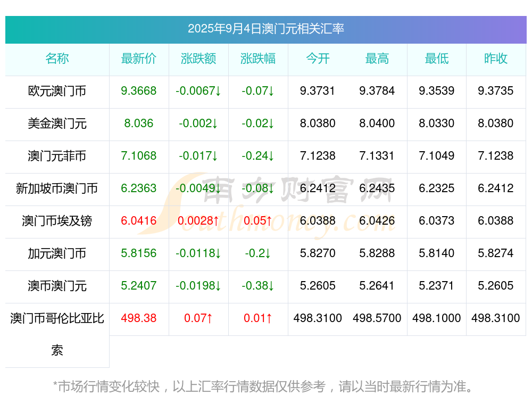
Task: Click latest price 9.3668
Action: 139,91
